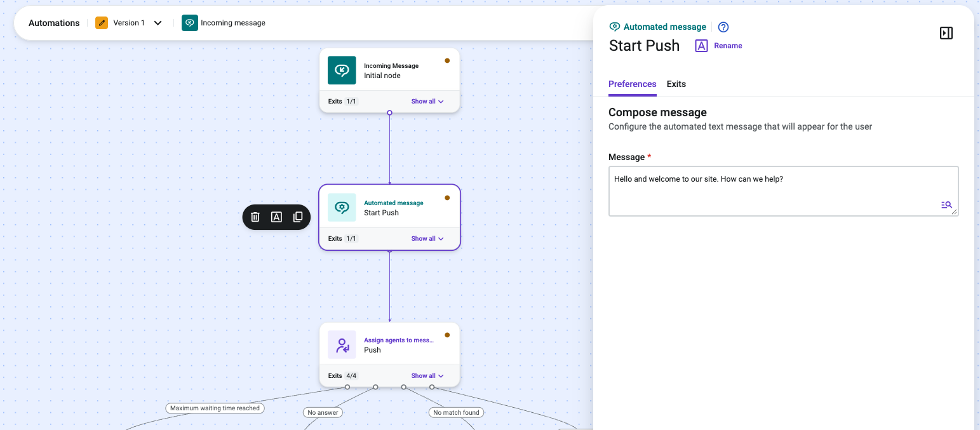The image size is (980, 430).
Task: Open the variable search icon in the Message box
Action: click(946, 205)
